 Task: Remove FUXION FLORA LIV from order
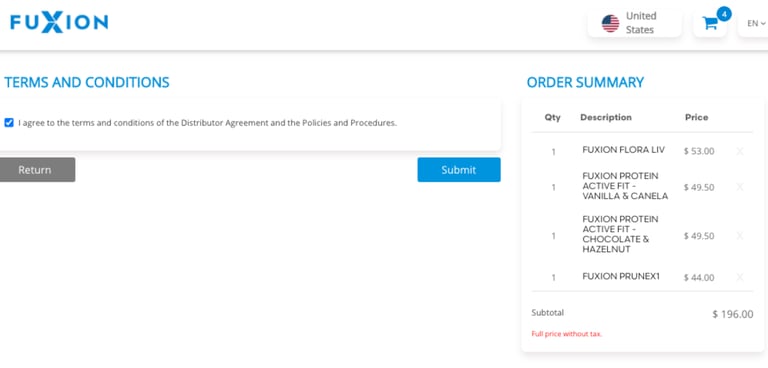pyautogui.click(x=740, y=151)
